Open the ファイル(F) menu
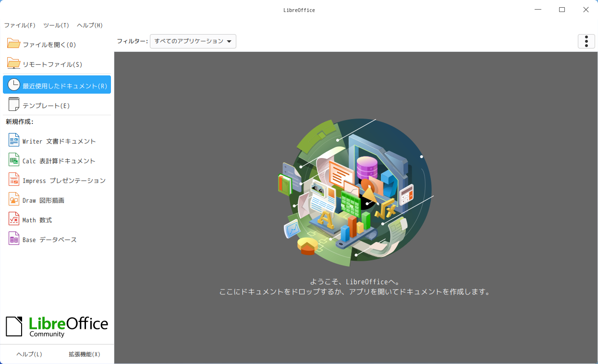 tap(20, 25)
